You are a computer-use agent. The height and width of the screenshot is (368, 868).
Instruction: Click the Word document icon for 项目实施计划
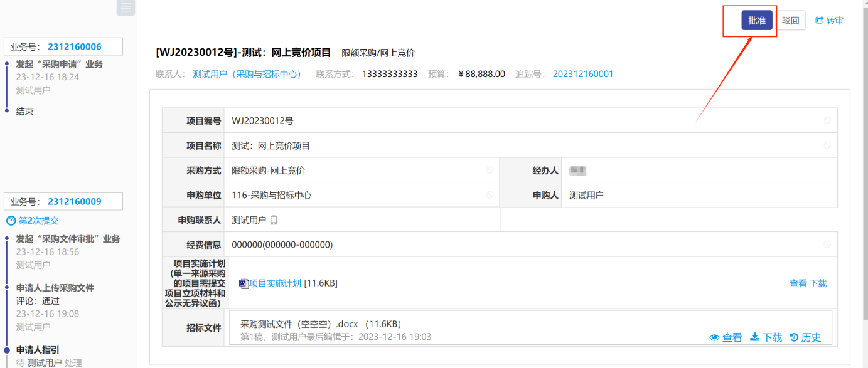tap(244, 283)
